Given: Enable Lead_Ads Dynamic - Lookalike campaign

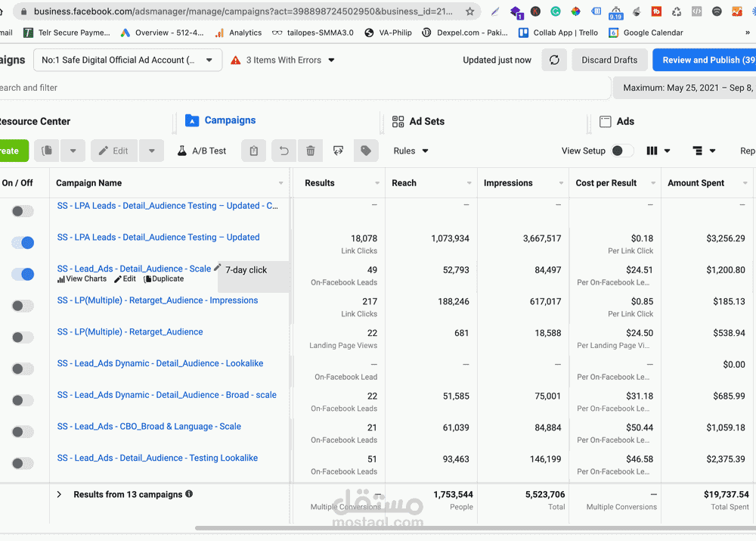Looking at the screenshot, I should tap(23, 368).
